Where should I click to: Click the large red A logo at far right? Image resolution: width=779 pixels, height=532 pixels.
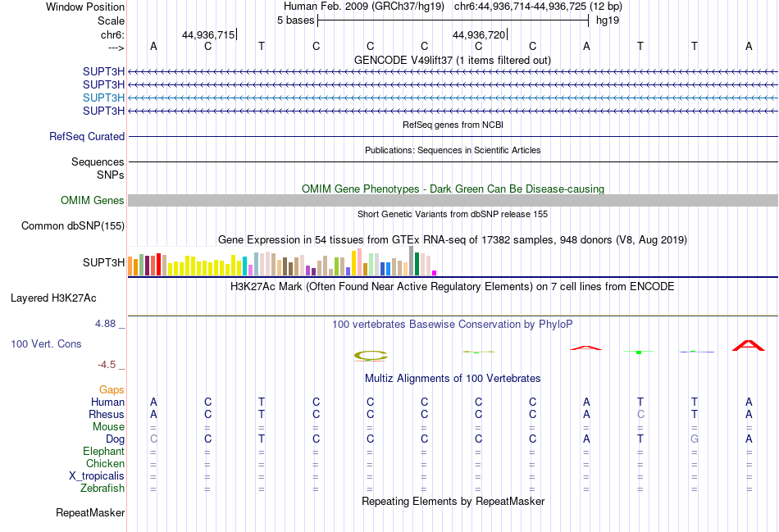click(748, 345)
